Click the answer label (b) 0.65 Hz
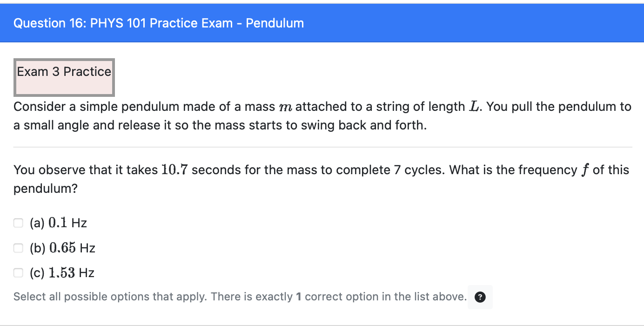The image size is (644, 326). (62, 248)
